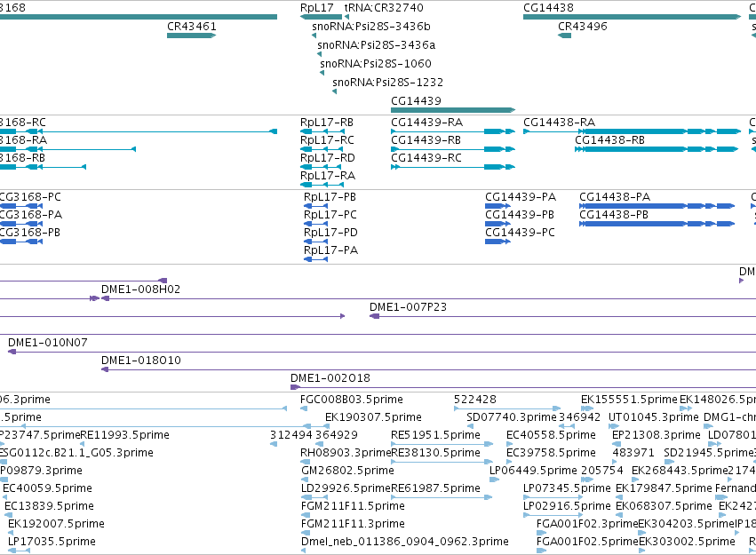Screen dimensions: 756x555
Task: Select transcript CG14438-RB label
Action: (609, 140)
